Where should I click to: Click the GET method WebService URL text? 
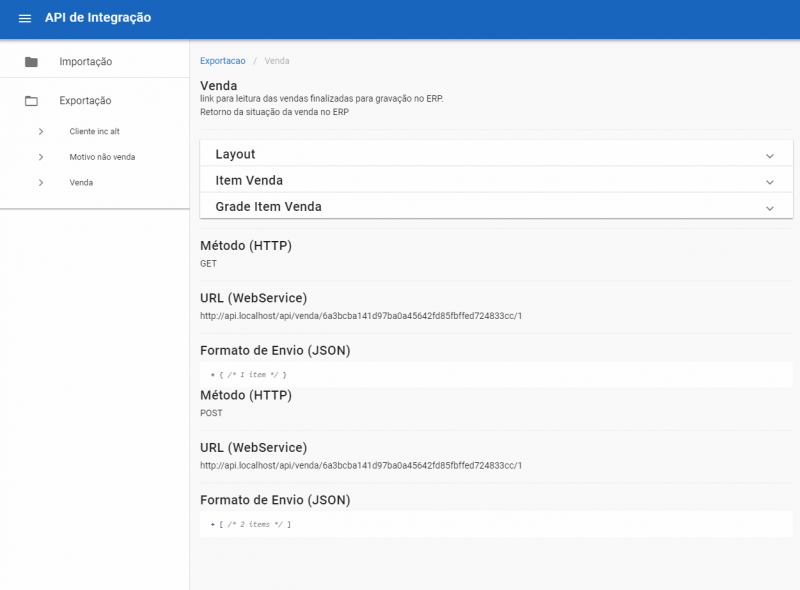(x=361, y=316)
